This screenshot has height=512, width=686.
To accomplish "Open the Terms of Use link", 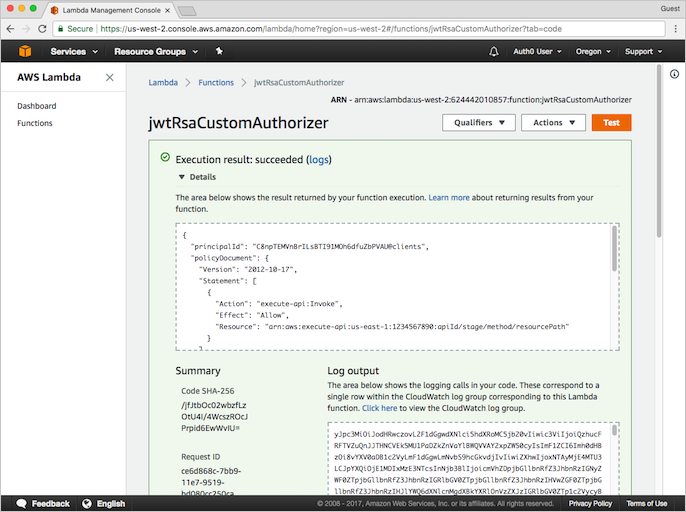I will pos(647,504).
